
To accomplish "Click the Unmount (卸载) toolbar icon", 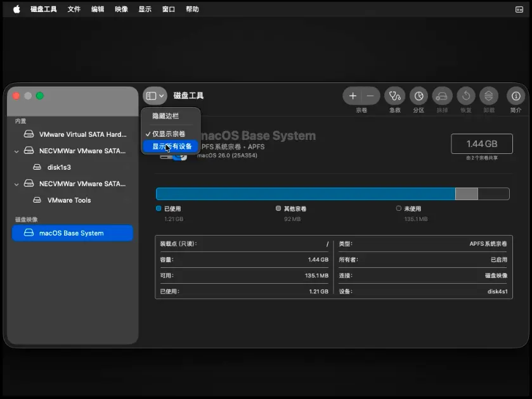I will pos(489,96).
